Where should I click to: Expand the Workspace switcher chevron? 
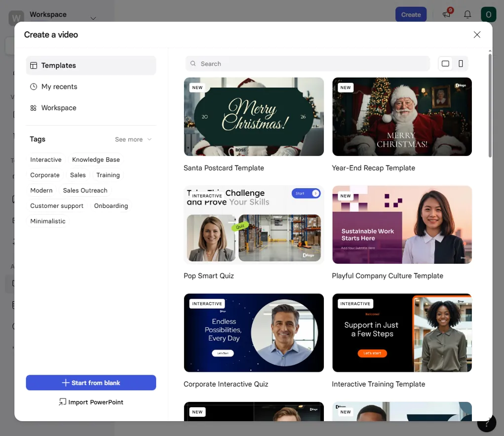click(93, 18)
